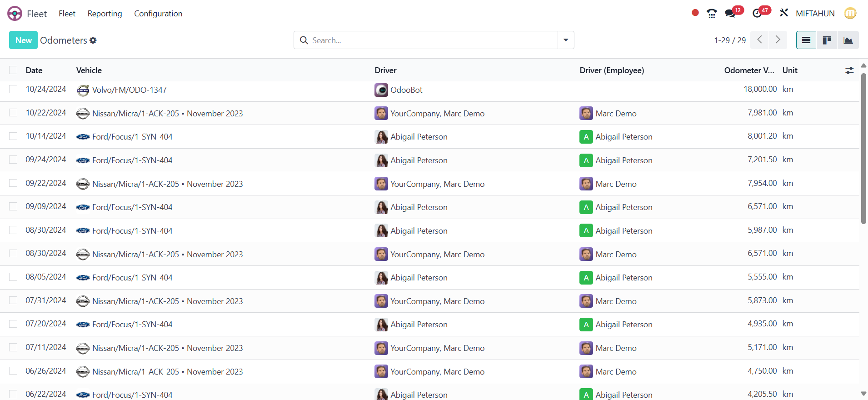Screen dimensions: 868x400
Task: Open conversations icon with 12 badge
Action: tap(730, 13)
